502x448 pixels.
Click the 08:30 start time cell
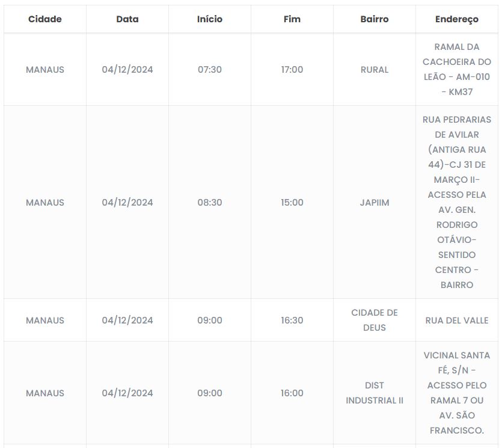tap(210, 203)
